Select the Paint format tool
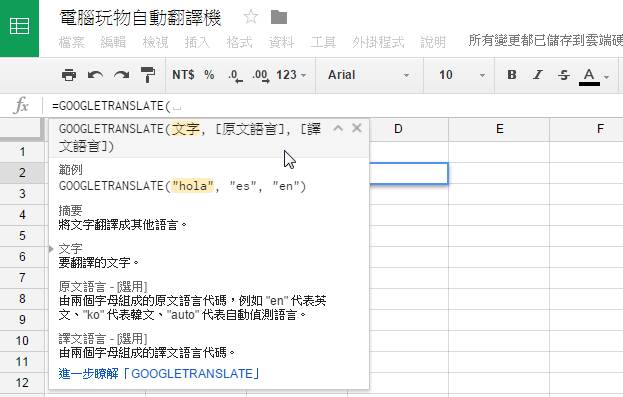The image size is (623, 397). point(148,75)
